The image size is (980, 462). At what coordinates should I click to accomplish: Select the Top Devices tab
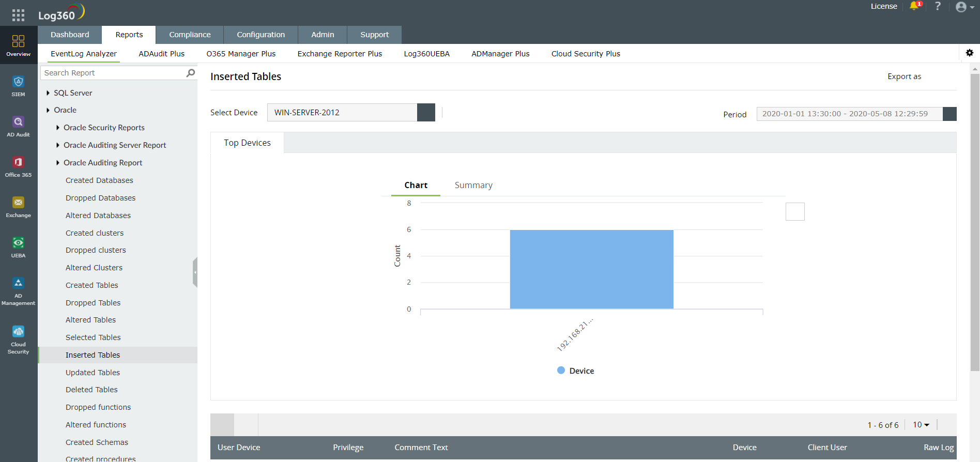point(247,143)
